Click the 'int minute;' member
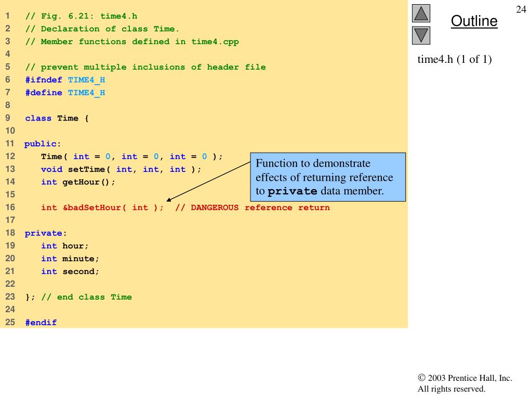Screen dimensions: 532x399 click(x=70, y=259)
